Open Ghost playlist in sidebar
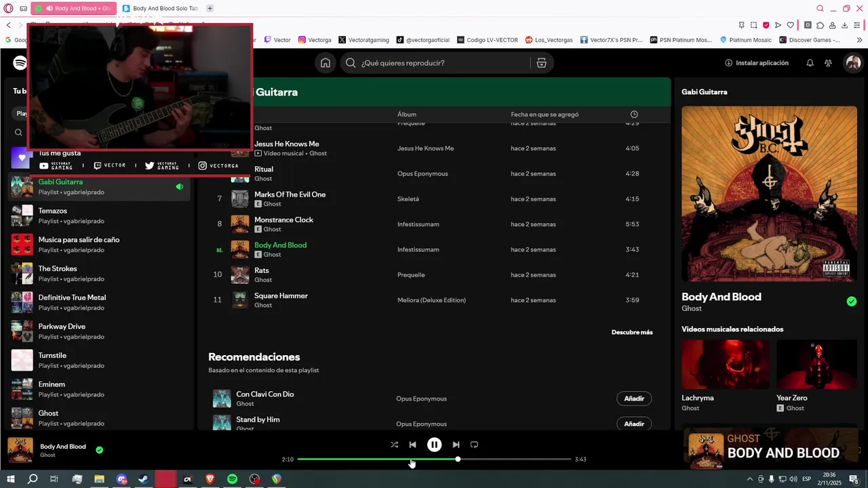This screenshot has width=868, height=488. tap(99, 418)
